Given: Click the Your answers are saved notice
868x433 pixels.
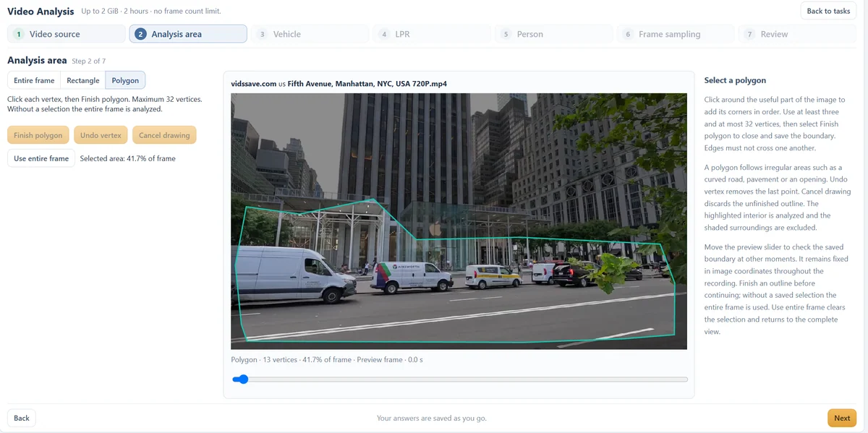Looking at the screenshot, I should [432, 418].
